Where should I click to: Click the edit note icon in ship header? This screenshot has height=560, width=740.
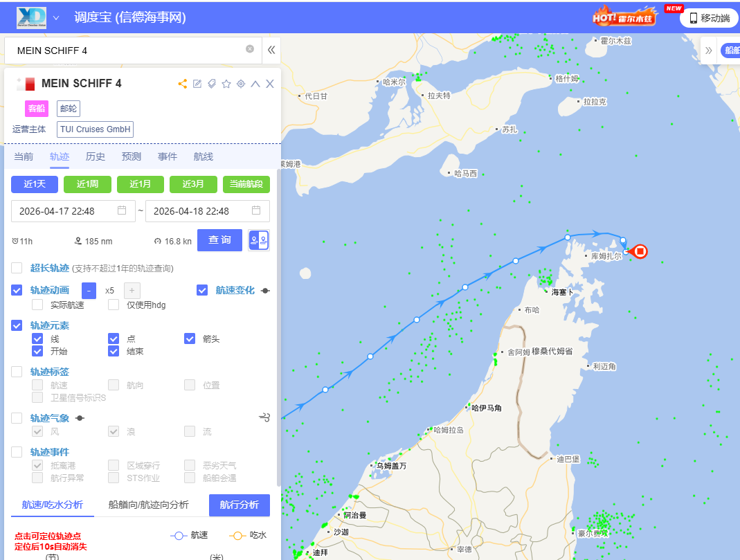pyautogui.click(x=197, y=84)
